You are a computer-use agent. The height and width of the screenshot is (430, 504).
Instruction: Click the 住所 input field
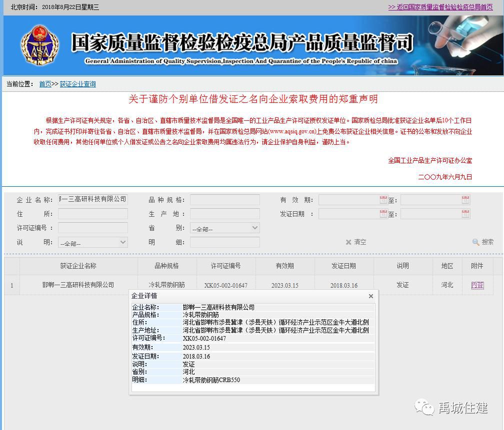coord(92,213)
